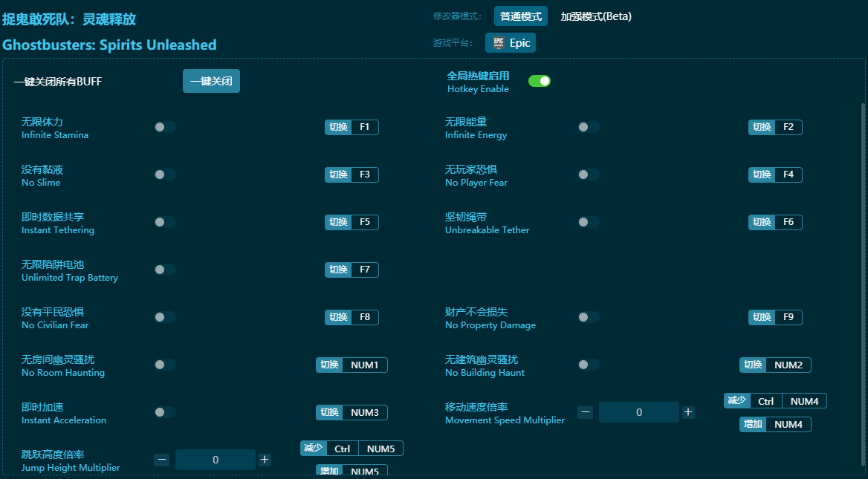Screen dimensions: 868x479
Task: Turn off the Hotkey Enable switch
Action: coord(539,81)
